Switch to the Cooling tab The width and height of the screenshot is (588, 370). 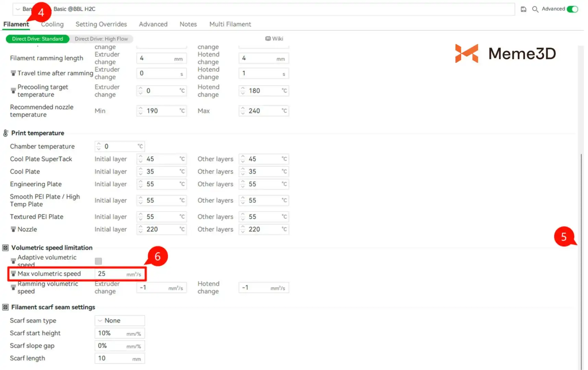coord(52,24)
